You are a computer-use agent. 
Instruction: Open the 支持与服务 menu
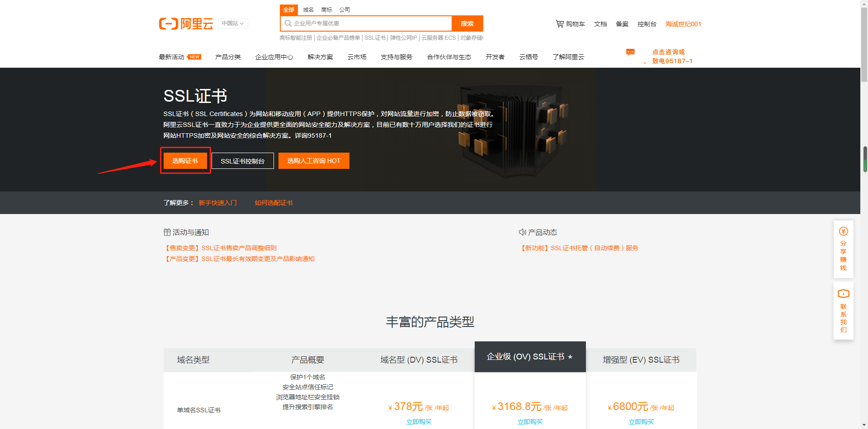[x=396, y=57]
